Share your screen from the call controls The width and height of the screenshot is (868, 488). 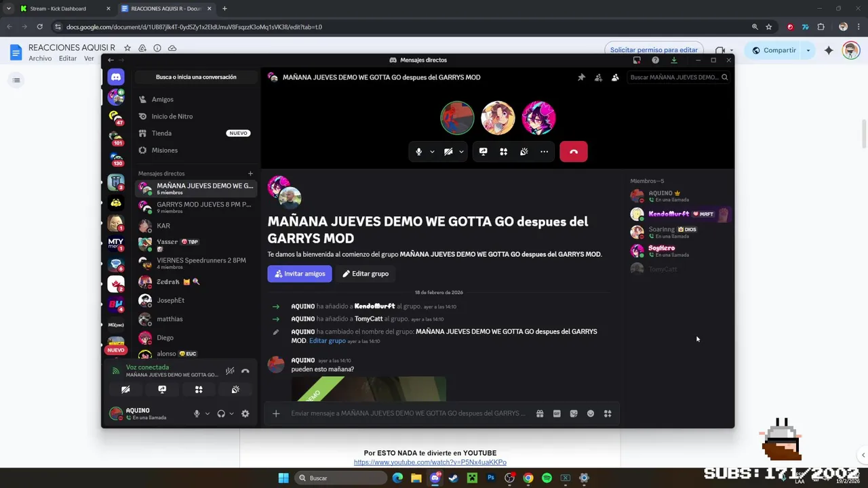click(x=483, y=152)
